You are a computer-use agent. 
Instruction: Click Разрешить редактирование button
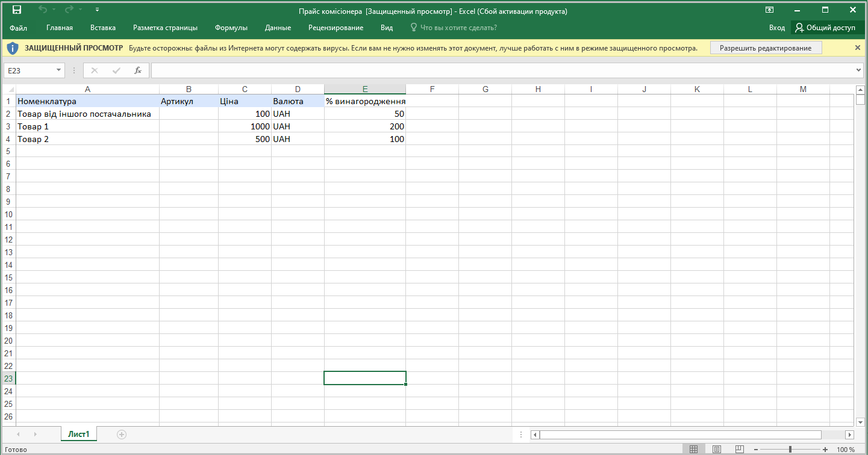pyautogui.click(x=766, y=48)
